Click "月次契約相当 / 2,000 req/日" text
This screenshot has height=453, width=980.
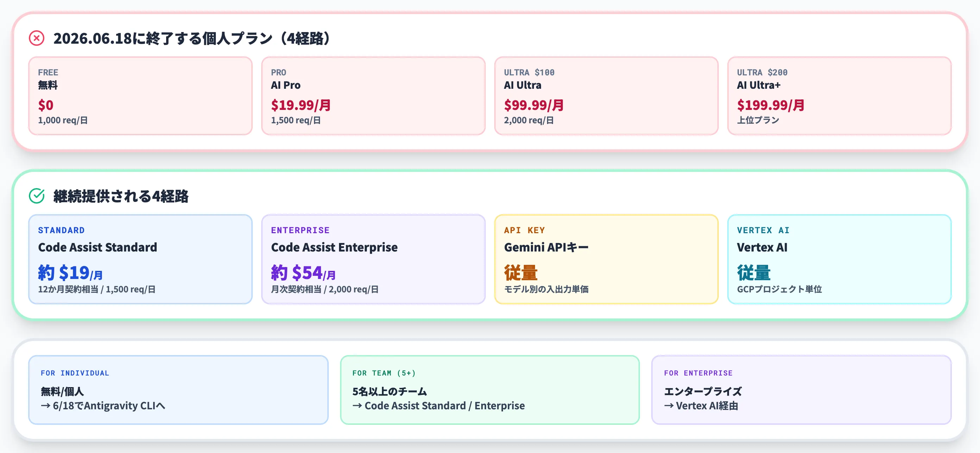[x=325, y=289]
